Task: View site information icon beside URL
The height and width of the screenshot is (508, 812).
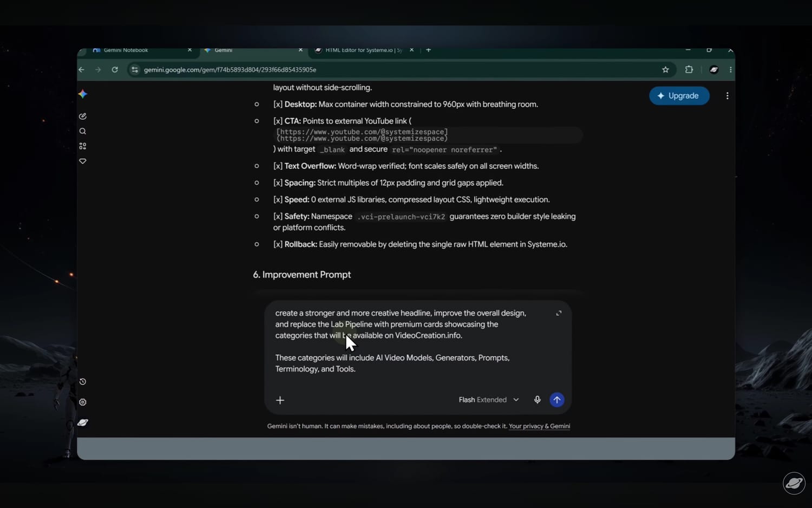Action: pyautogui.click(x=135, y=70)
